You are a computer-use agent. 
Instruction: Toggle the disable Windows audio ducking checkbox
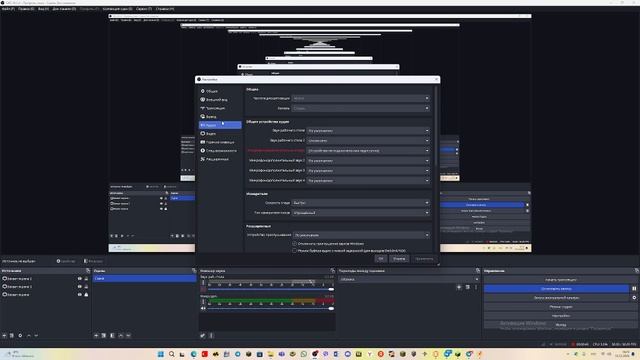tap(295, 244)
